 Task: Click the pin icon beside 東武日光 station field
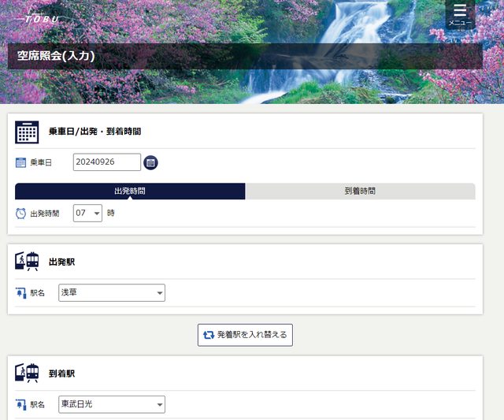(21, 405)
